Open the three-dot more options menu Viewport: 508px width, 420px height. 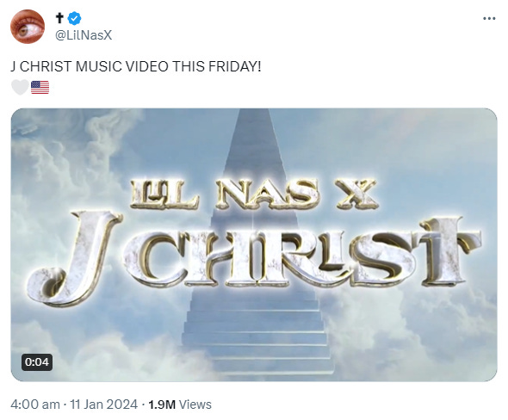(x=489, y=18)
